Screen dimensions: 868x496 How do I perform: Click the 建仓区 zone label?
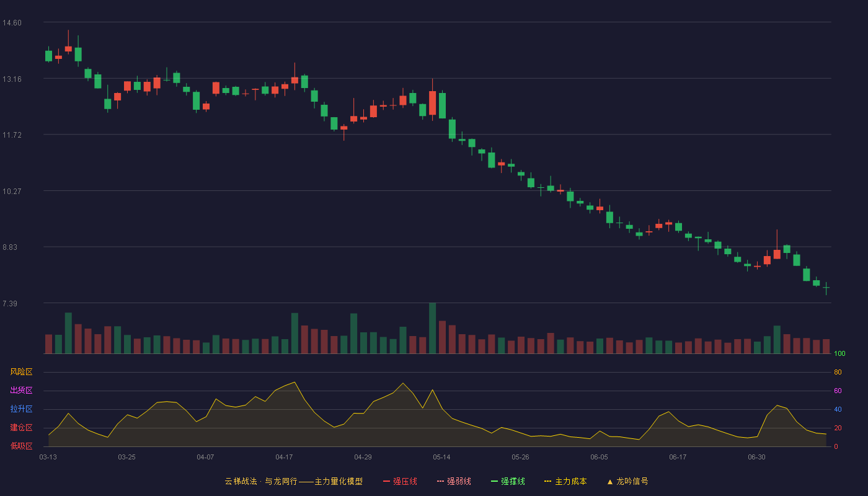[x=21, y=428]
